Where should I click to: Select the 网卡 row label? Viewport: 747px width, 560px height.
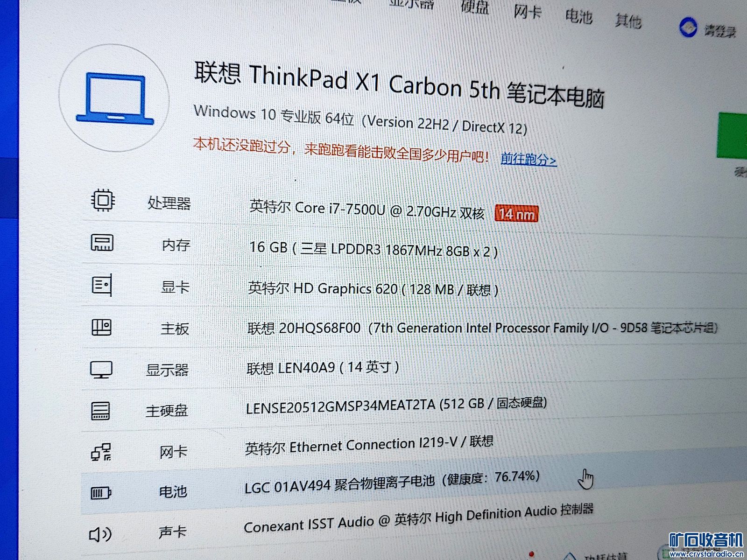click(x=173, y=451)
